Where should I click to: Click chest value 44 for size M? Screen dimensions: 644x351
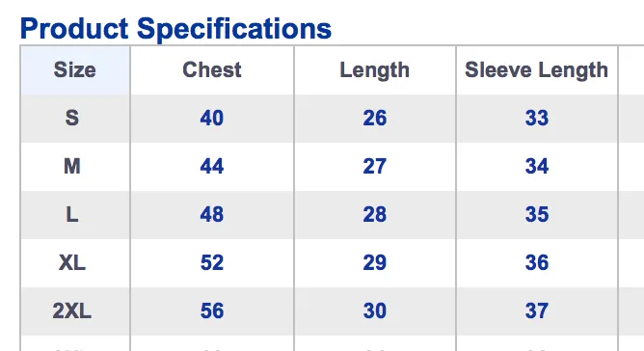coord(212,166)
